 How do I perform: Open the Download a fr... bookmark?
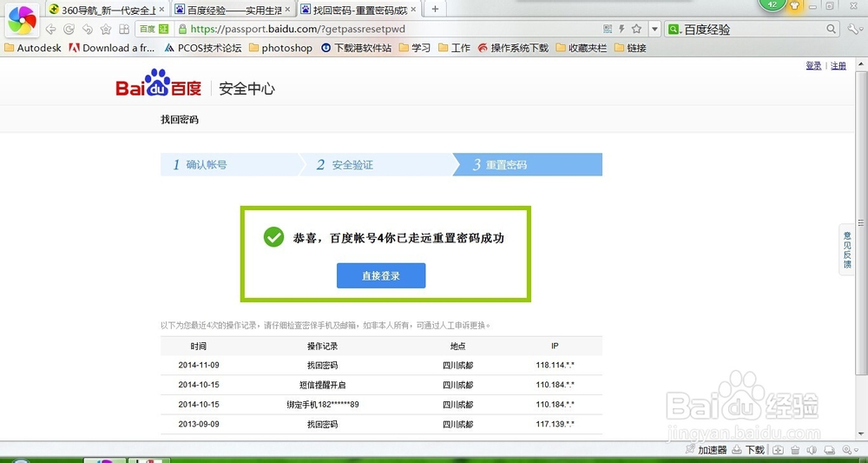pos(112,48)
